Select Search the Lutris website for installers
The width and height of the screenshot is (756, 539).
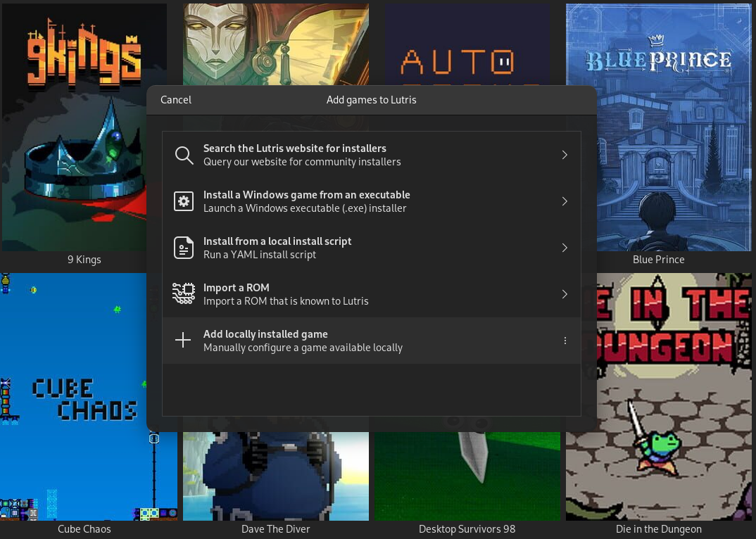click(x=371, y=155)
